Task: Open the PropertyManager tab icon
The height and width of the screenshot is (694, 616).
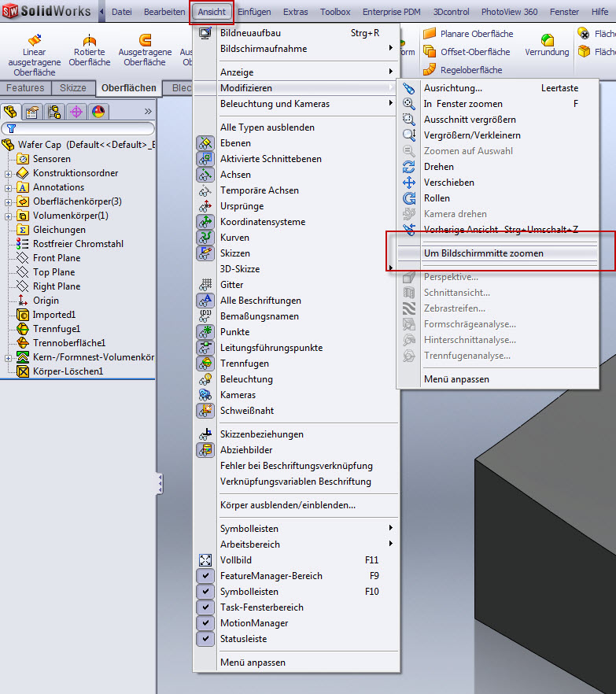Action: pos(31,112)
